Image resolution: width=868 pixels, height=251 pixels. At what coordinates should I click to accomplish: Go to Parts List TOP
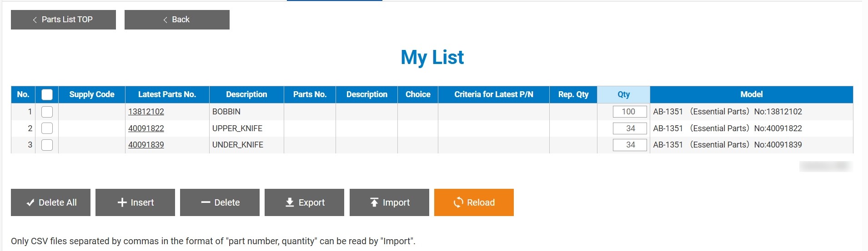click(63, 20)
